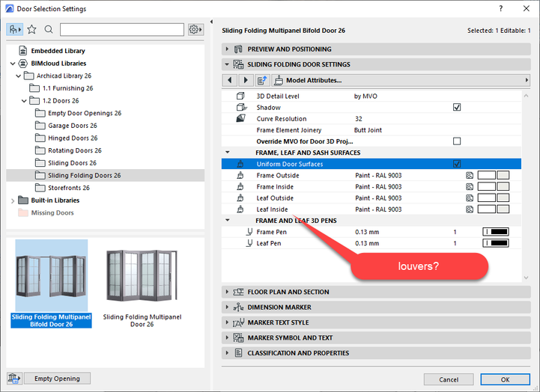
Task: Collapse the Sliding Folding Door Settings panel
Action: coord(227,64)
